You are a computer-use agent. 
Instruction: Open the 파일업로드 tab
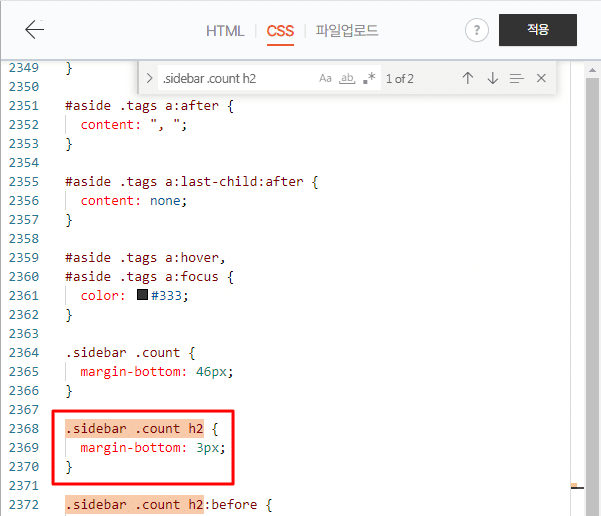pyautogui.click(x=347, y=30)
